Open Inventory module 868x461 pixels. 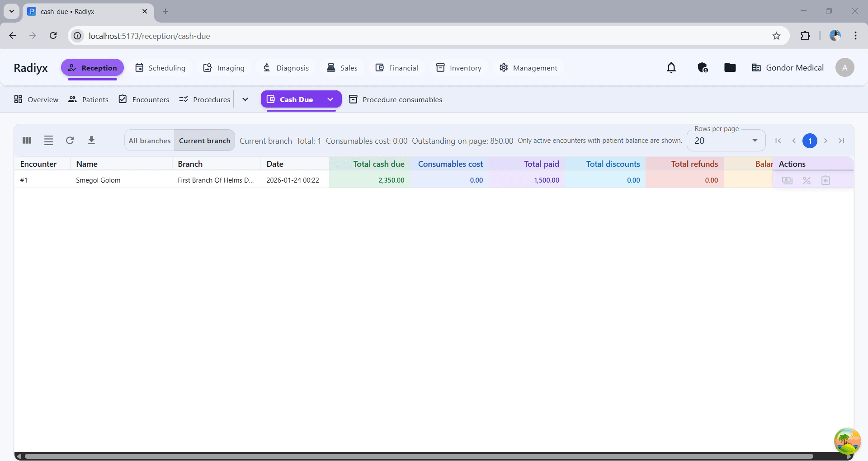click(459, 68)
